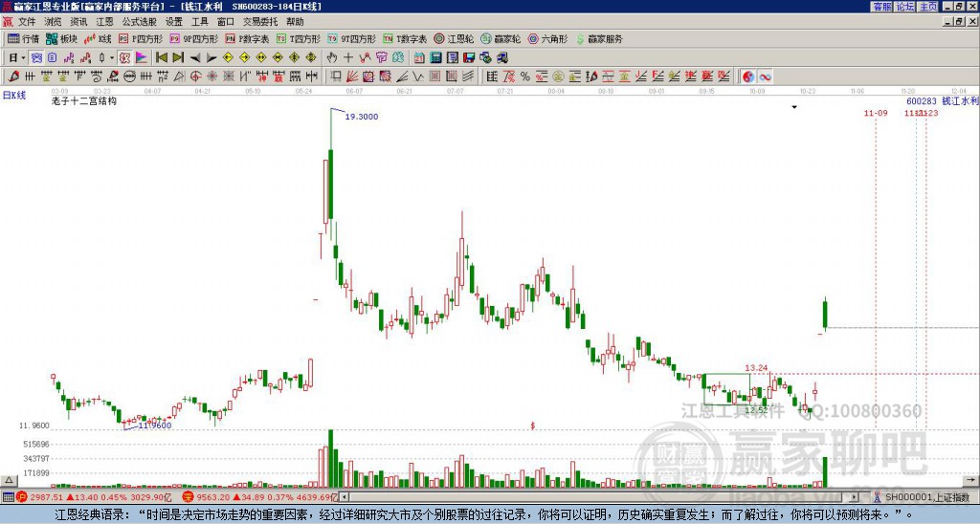The image size is (980, 524).
Task: Switch to K线 chart view
Action: [x=99, y=38]
